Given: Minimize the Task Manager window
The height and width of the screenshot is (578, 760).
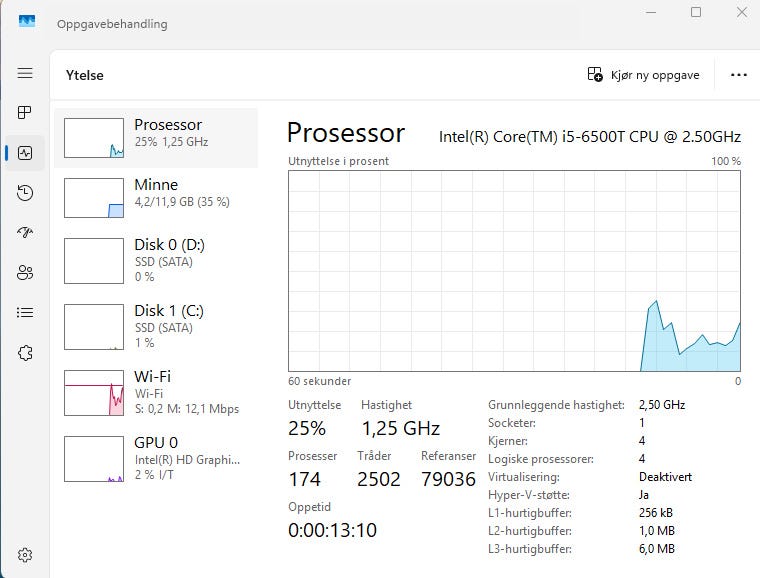Looking at the screenshot, I should pyautogui.click(x=651, y=12).
